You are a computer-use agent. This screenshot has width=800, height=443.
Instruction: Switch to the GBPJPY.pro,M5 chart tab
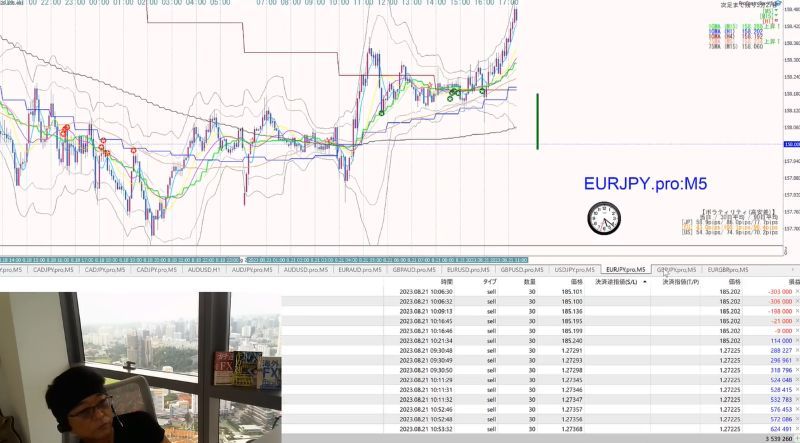676,269
